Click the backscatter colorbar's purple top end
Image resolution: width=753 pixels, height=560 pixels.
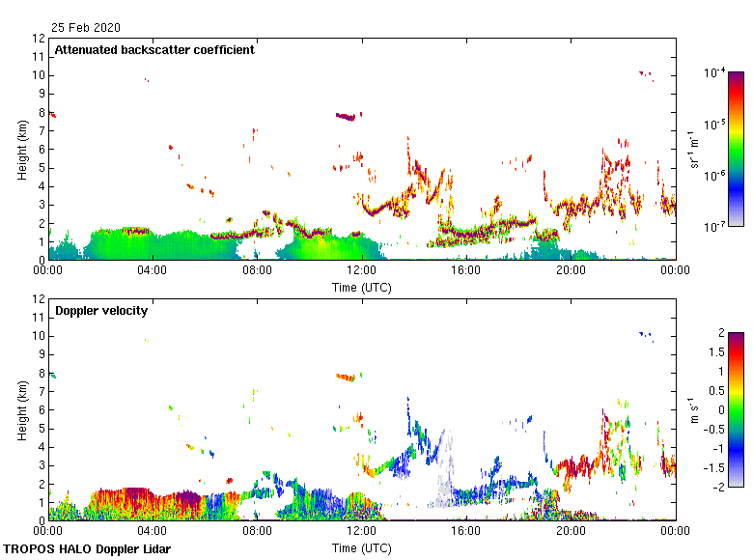(x=736, y=77)
